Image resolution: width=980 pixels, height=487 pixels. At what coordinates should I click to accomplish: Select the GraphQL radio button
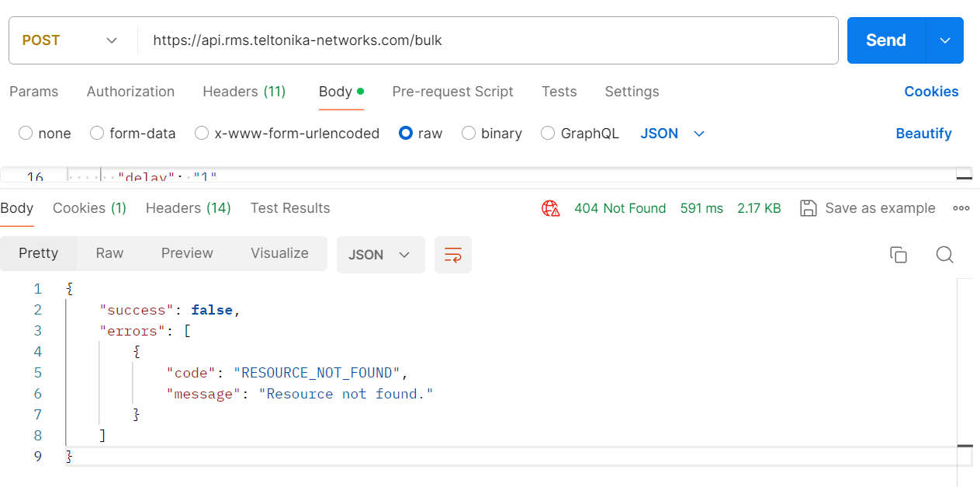pyautogui.click(x=548, y=134)
